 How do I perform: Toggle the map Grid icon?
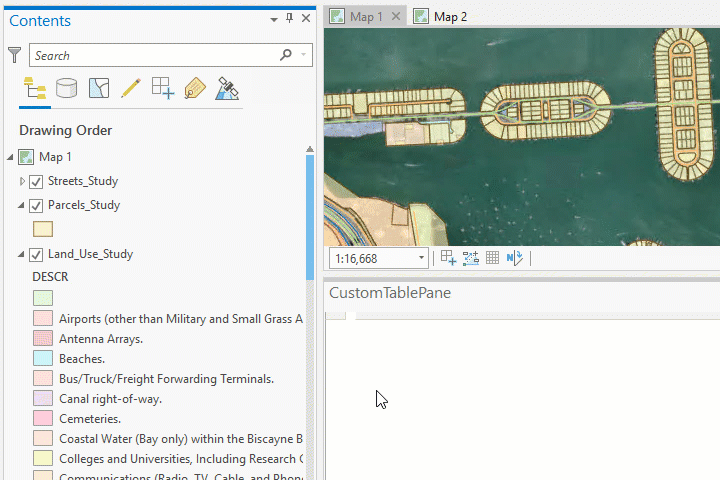point(492,258)
